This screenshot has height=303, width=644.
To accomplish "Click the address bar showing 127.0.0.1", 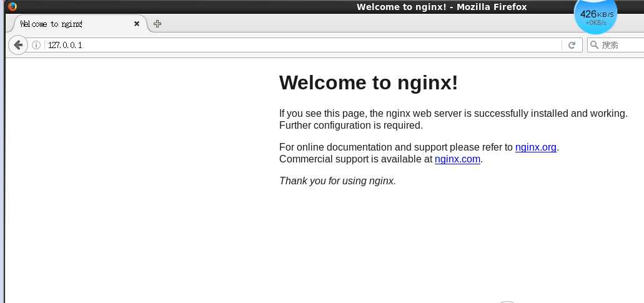I will pyautogui.click(x=303, y=45).
